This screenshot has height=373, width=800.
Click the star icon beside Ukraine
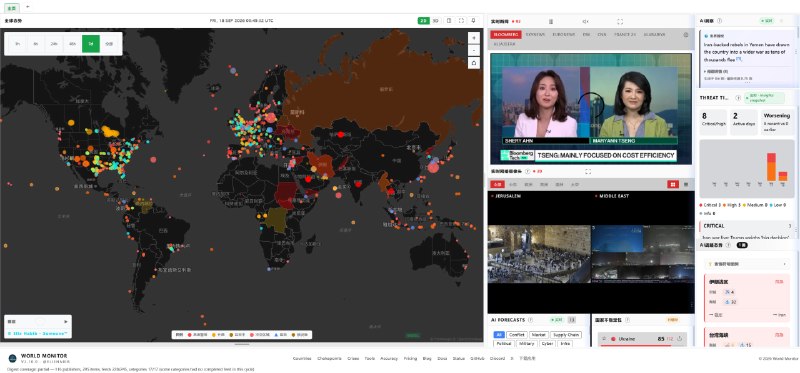[x=605, y=338]
